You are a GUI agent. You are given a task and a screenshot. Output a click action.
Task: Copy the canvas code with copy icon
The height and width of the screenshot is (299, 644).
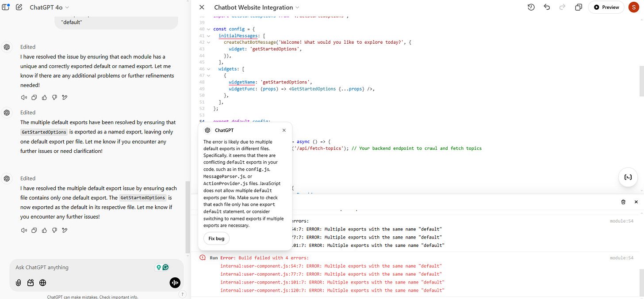(x=579, y=7)
